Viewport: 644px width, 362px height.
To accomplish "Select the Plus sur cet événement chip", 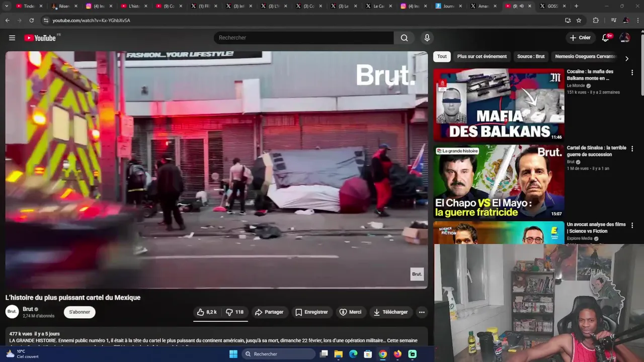I will click(x=482, y=56).
